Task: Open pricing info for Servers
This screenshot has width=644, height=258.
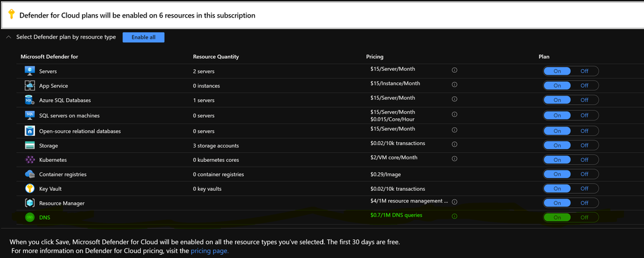Action: [454, 70]
